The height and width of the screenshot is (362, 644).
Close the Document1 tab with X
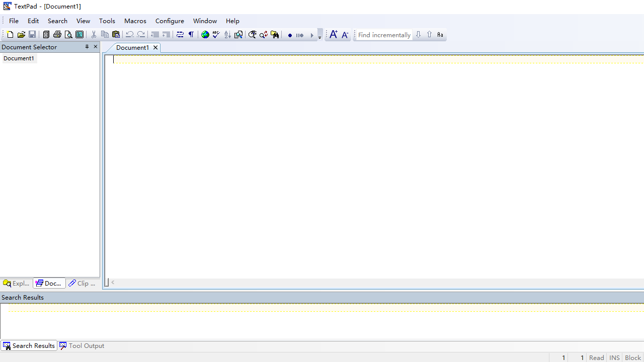155,47
